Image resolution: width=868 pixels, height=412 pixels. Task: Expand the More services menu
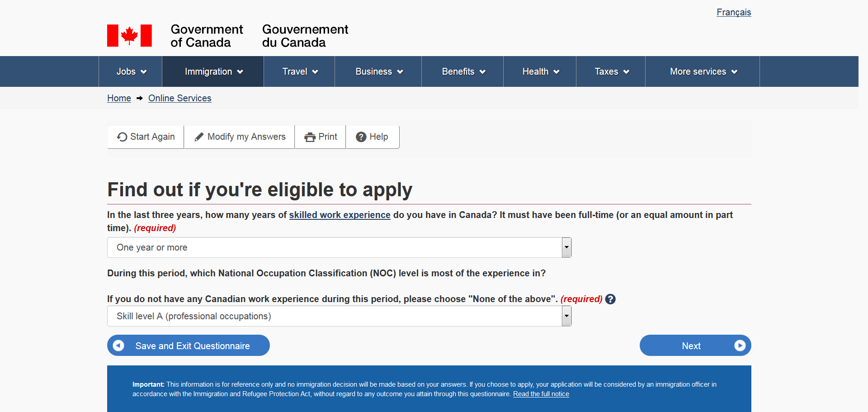point(703,71)
